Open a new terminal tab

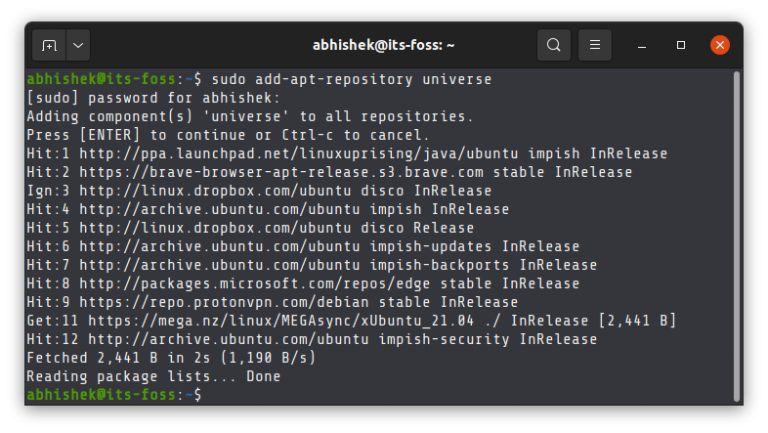[x=49, y=45]
